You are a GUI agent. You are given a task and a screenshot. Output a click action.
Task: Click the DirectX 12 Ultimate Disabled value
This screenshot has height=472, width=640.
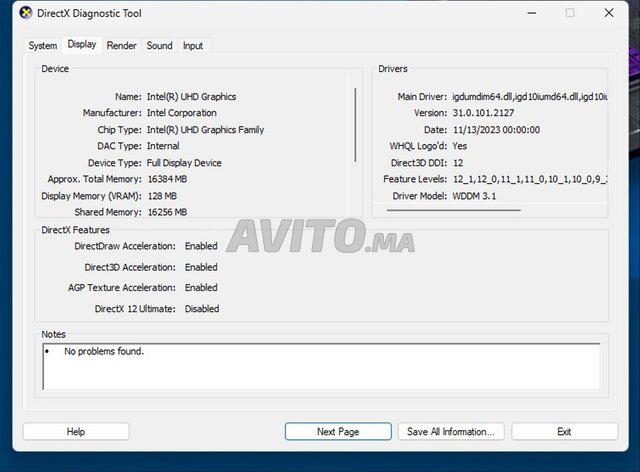202,309
